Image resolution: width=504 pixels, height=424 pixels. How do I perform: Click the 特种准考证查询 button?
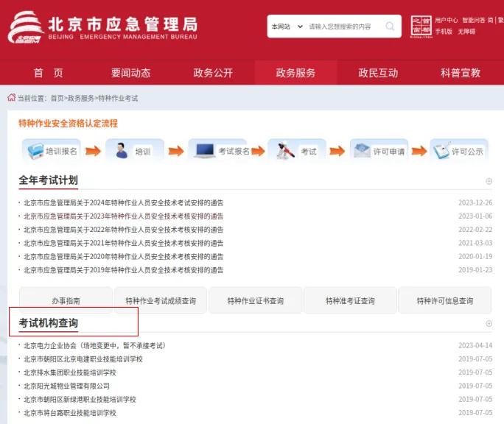pos(350,300)
